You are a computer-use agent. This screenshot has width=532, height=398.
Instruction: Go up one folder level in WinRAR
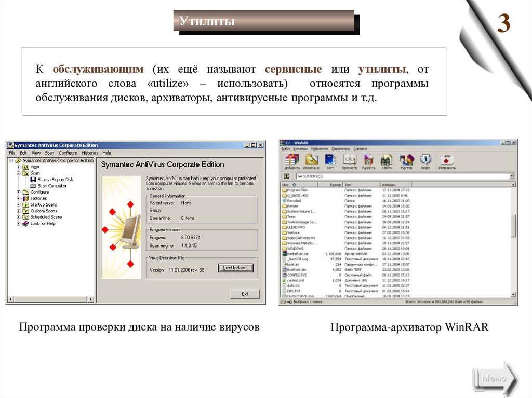tap(286, 176)
